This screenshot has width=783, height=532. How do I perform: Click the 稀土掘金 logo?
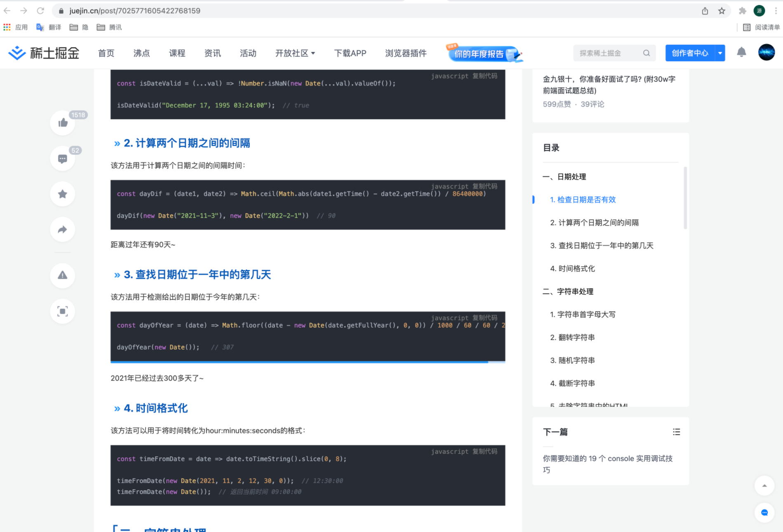43,53
